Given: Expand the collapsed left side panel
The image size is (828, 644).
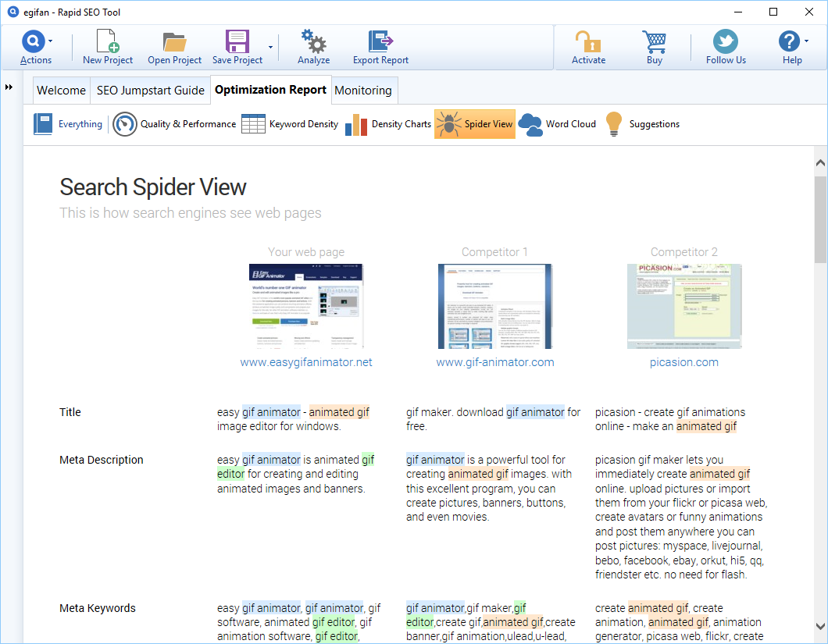Looking at the screenshot, I should point(9,87).
